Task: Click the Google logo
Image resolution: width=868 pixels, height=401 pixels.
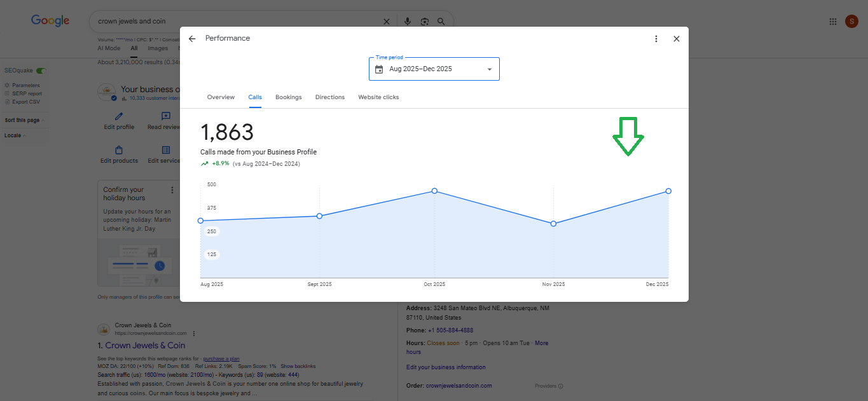Action: click(50, 20)
